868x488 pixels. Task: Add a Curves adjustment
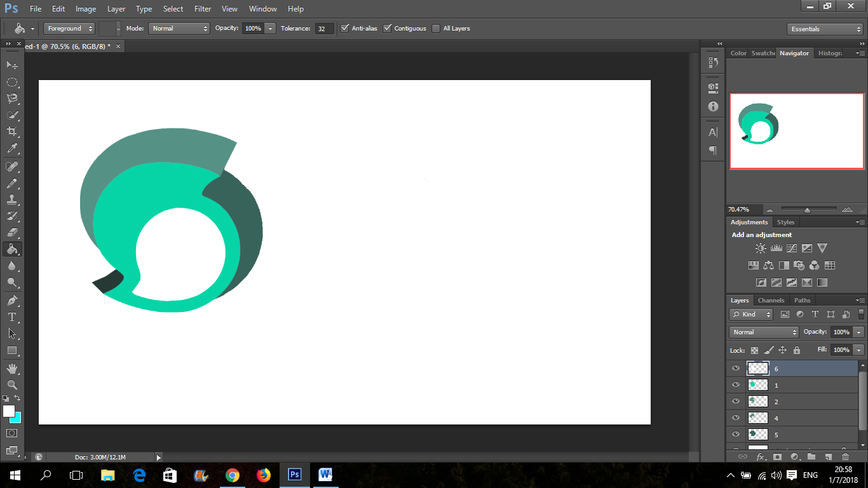pyautogui.click(x=792, y=248)
